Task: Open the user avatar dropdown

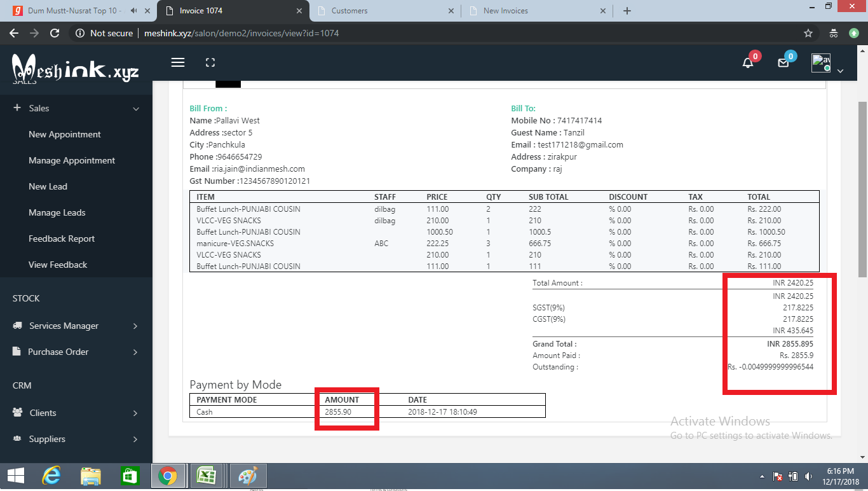Action: tap(827, 64)
